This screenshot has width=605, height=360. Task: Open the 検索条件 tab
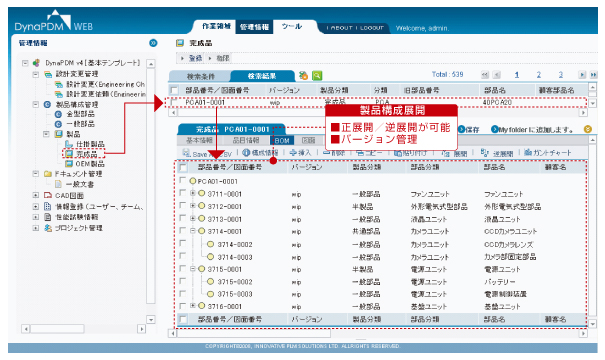(201, 76)
